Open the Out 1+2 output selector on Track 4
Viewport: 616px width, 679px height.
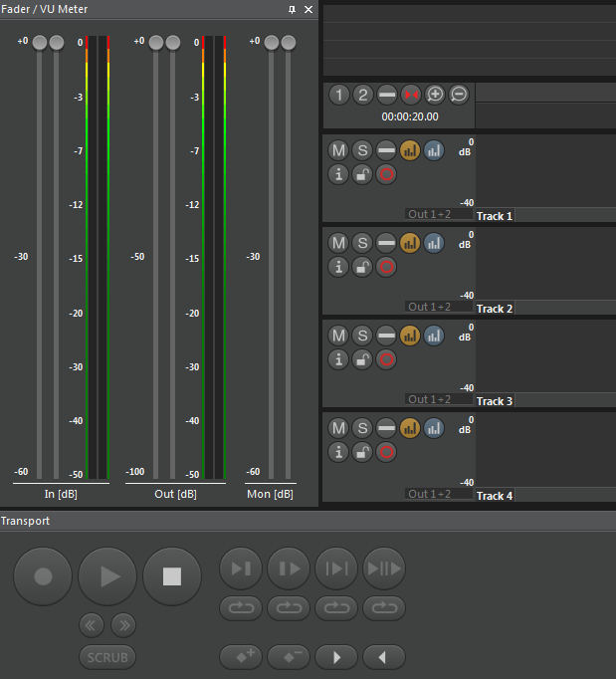[429, 494]
